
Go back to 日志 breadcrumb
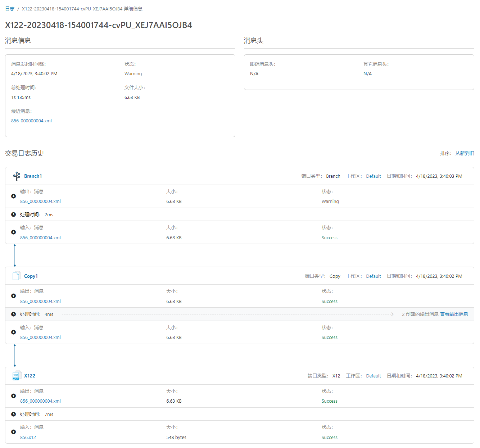(10, 9)
